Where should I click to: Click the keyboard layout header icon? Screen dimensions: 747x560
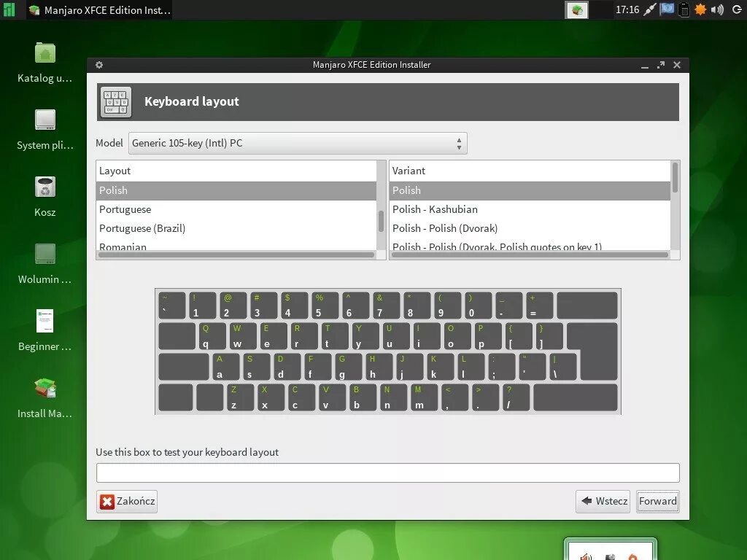coord(116,102)
